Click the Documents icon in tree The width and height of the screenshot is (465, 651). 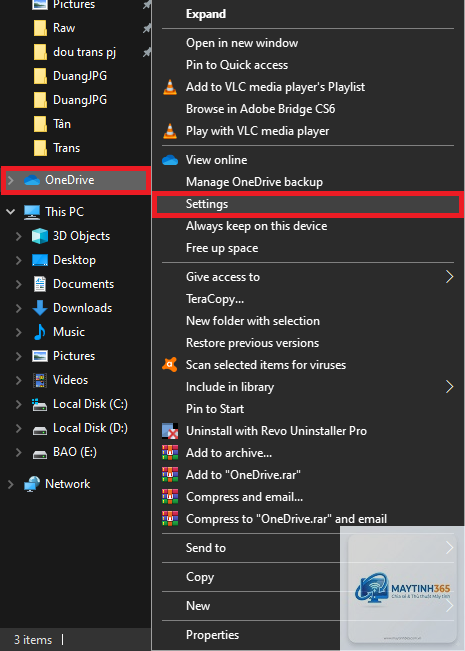(40, 284)
